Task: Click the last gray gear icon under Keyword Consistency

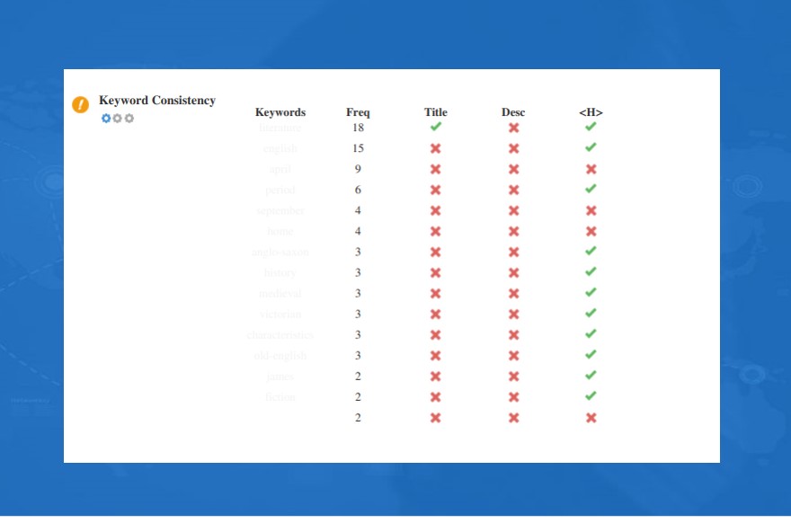Action: [x=129, y=118]
